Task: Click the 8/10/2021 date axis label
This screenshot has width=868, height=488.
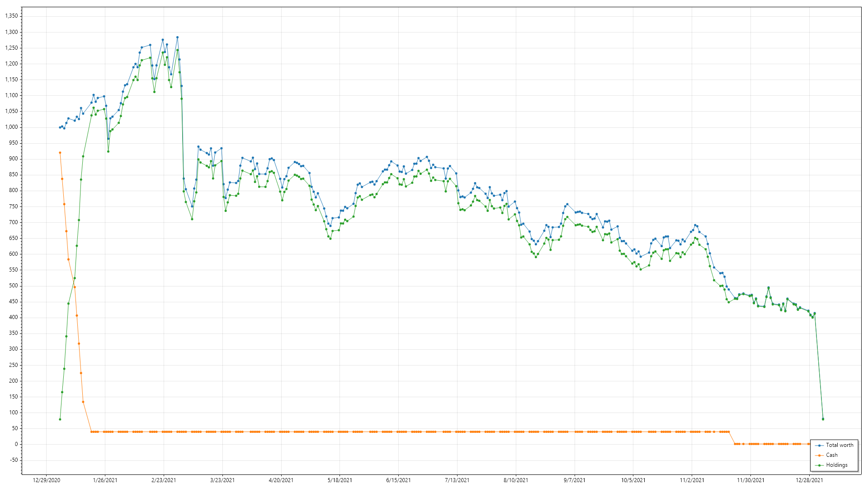Action: (516, 480)
